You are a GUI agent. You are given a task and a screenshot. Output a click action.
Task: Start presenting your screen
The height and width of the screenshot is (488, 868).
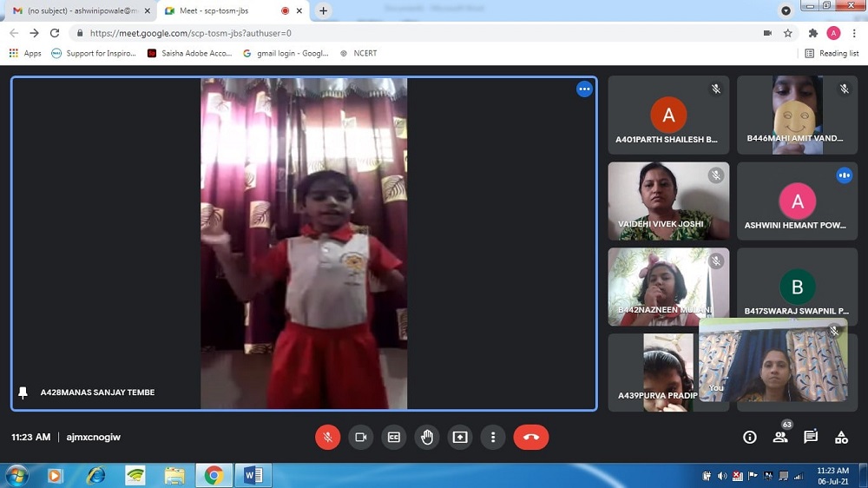(x=460, y=437)
